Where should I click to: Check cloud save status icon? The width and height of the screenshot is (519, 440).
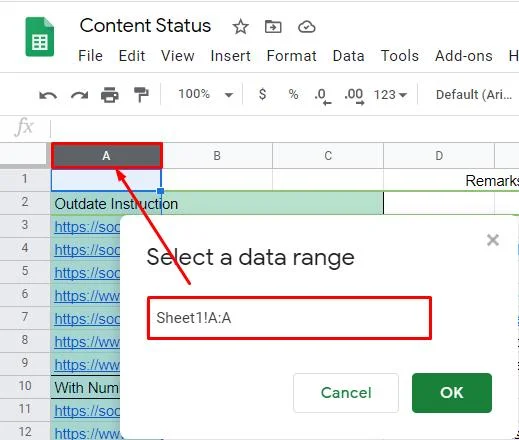click(306, 27)
